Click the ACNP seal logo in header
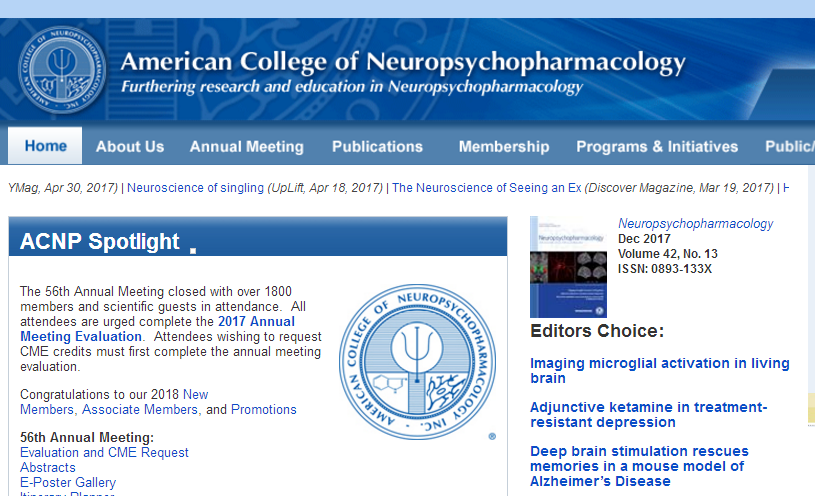 pos(62,70)
